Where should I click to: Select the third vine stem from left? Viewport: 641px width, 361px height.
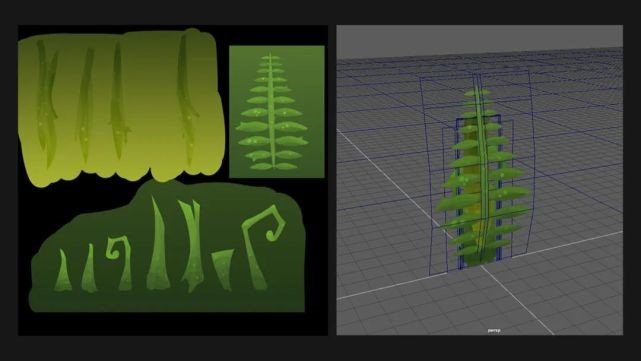tap(118, 100)
